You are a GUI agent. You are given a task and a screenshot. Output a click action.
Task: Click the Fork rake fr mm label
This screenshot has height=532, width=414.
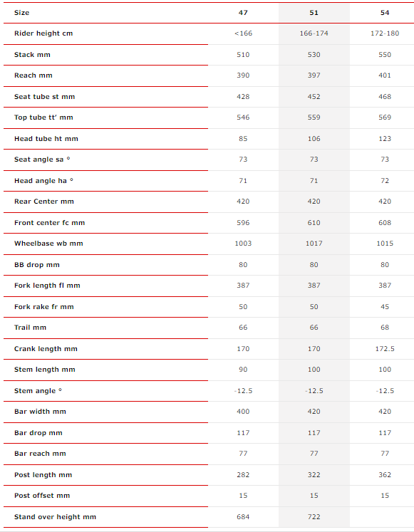point(43,307)
